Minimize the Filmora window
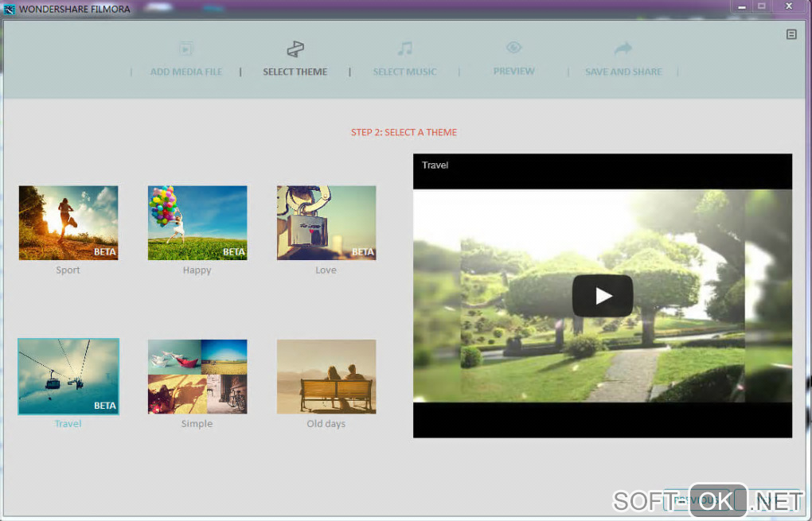The image size is (812, 521). (742, 6)
